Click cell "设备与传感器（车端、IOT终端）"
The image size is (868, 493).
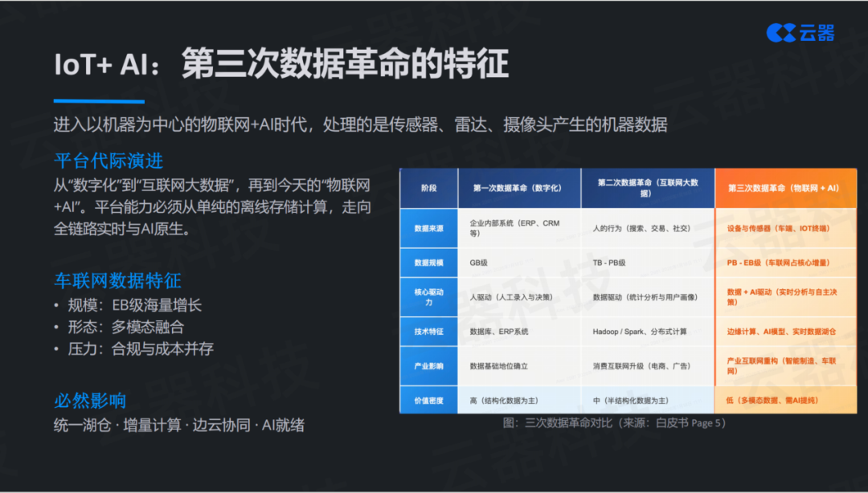coord(785,228)
